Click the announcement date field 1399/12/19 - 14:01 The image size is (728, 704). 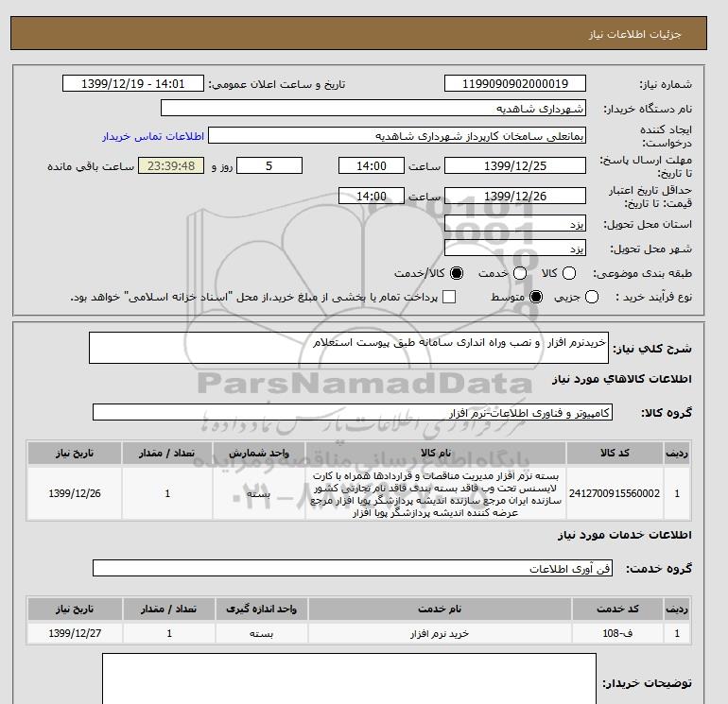click(133, 83)
